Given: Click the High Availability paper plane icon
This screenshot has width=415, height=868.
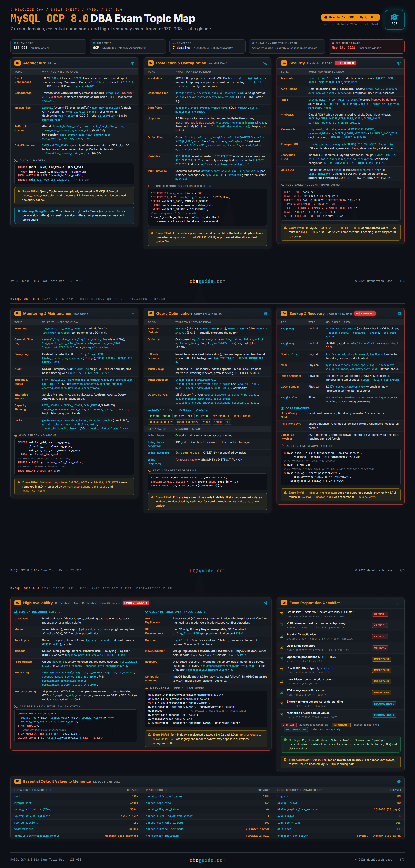Looking at the screenshot, I should point(265,603).
